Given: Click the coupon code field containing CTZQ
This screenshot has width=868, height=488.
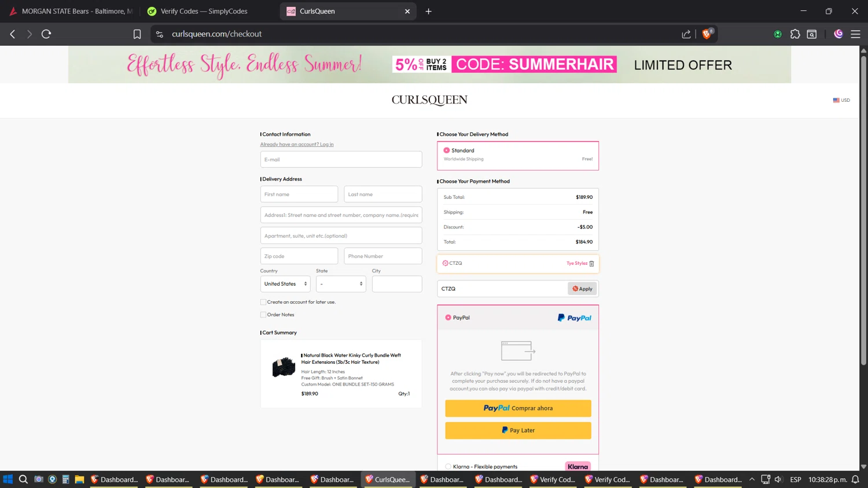Looking at the screenshot, I should pyautogui.click(x=502, y=289).
